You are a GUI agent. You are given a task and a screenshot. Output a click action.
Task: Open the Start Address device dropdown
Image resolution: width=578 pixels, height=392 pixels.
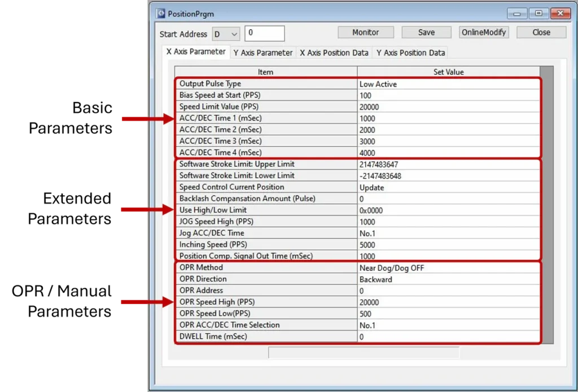226,34
